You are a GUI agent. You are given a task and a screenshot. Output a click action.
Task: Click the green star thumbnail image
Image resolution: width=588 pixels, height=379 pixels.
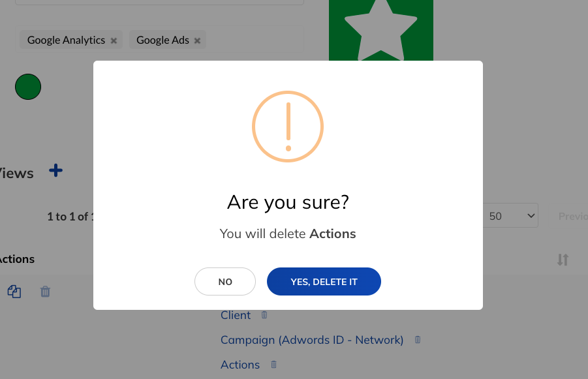tap(381, 30)
